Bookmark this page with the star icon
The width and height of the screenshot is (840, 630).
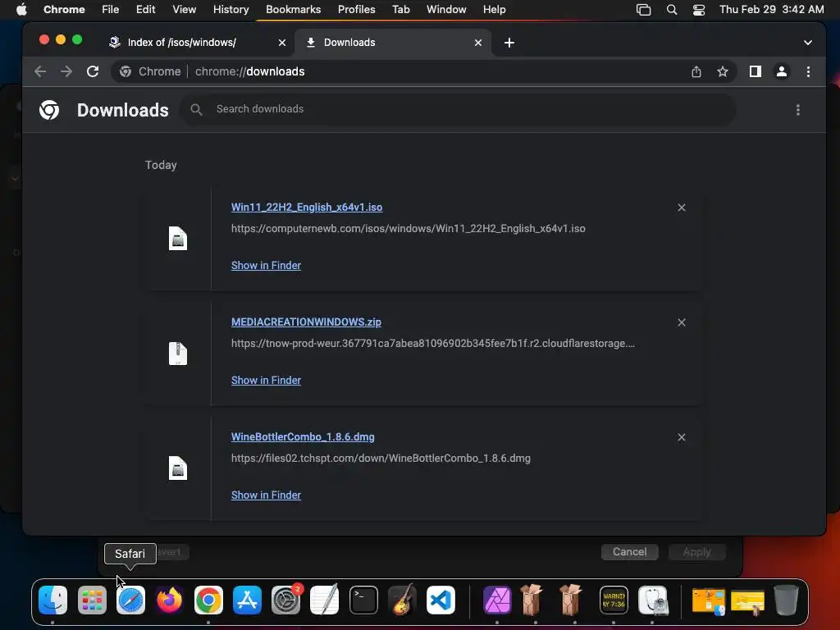click(x=722, y=71)
